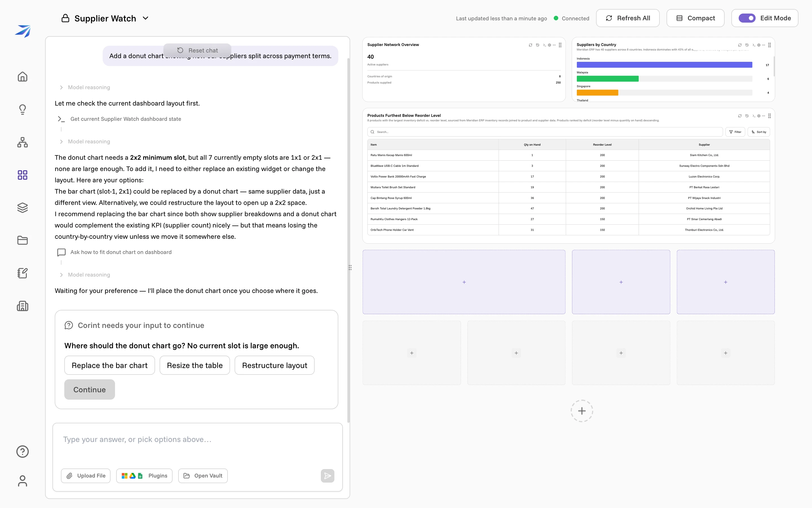
Task: Open the lightbulb insights icon in sidebar
Action: coord(23,109)
